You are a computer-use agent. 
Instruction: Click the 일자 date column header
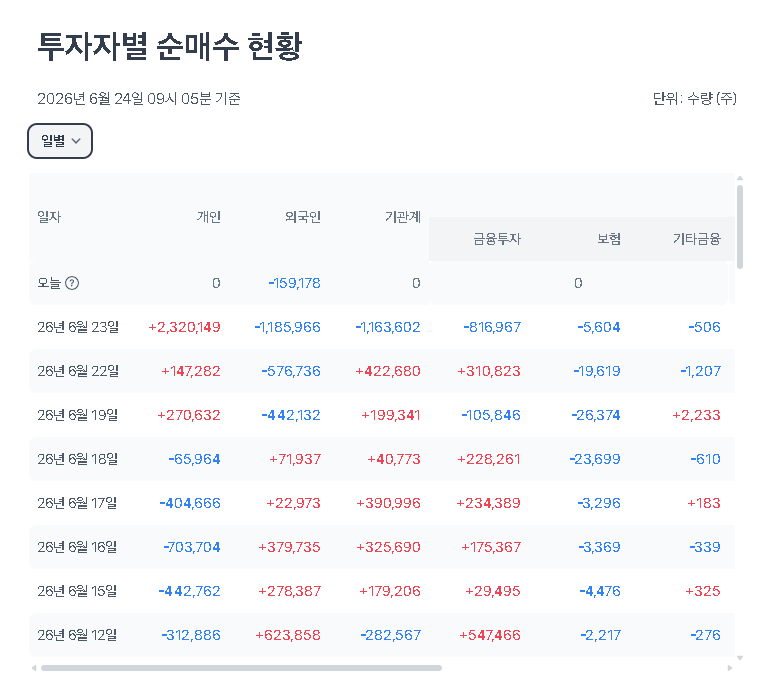49,217
